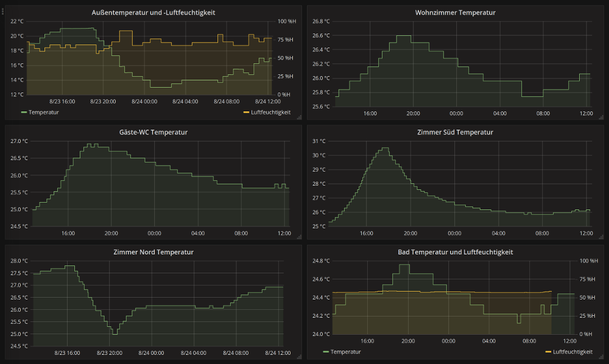This screenshot has height=364, width=609.
Task: Open the Bad Temperatur und Luftfeuchtigkeit title menu
Action: [x=455, y=252]
